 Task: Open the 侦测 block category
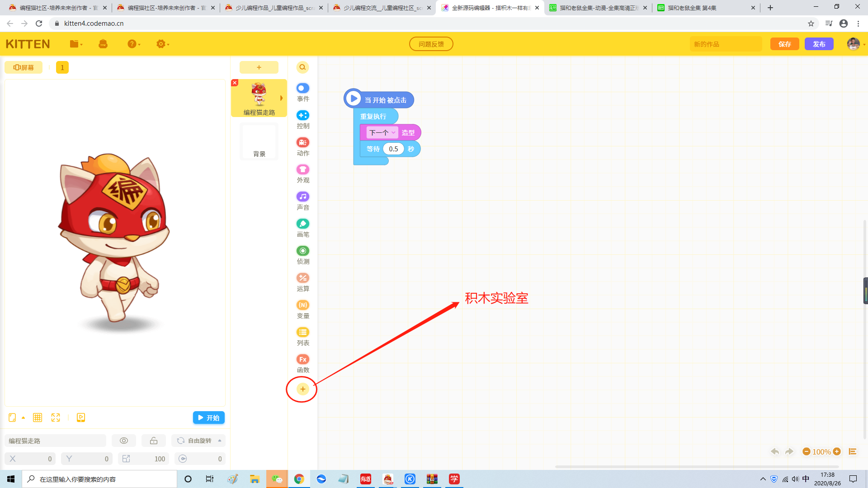[303, 255]
